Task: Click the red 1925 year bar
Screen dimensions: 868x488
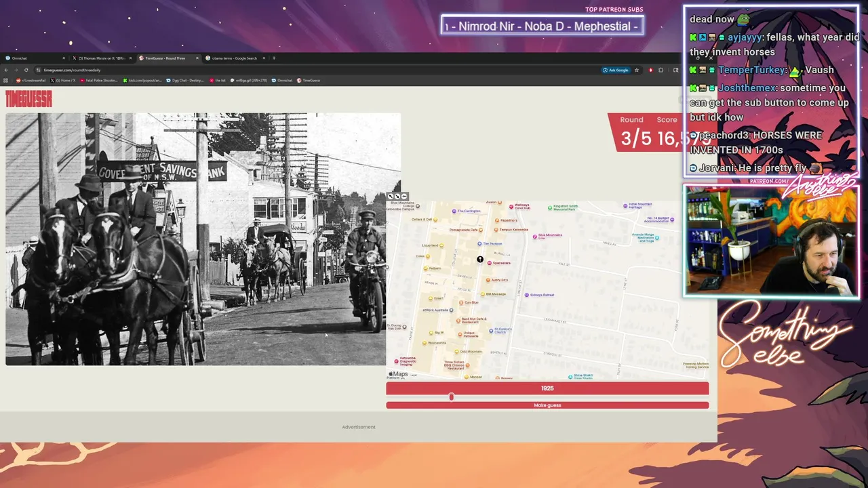Action: (x=547, y=388)
